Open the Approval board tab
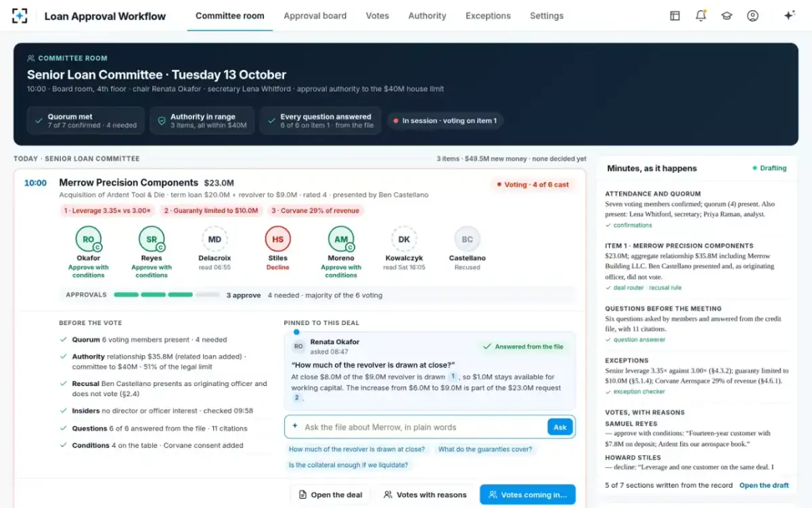 point(315,16)
